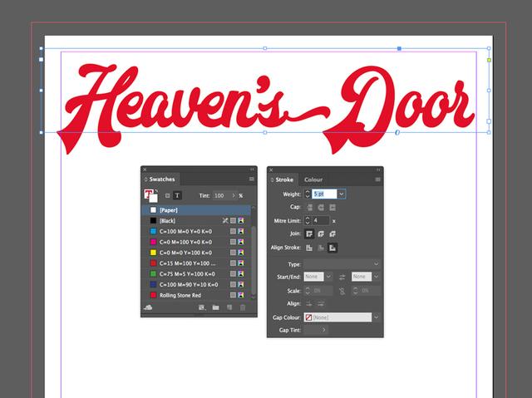Viewport: 532px width, 398px height.
Task: Select the Projecting cap icon
Action: 332,208
